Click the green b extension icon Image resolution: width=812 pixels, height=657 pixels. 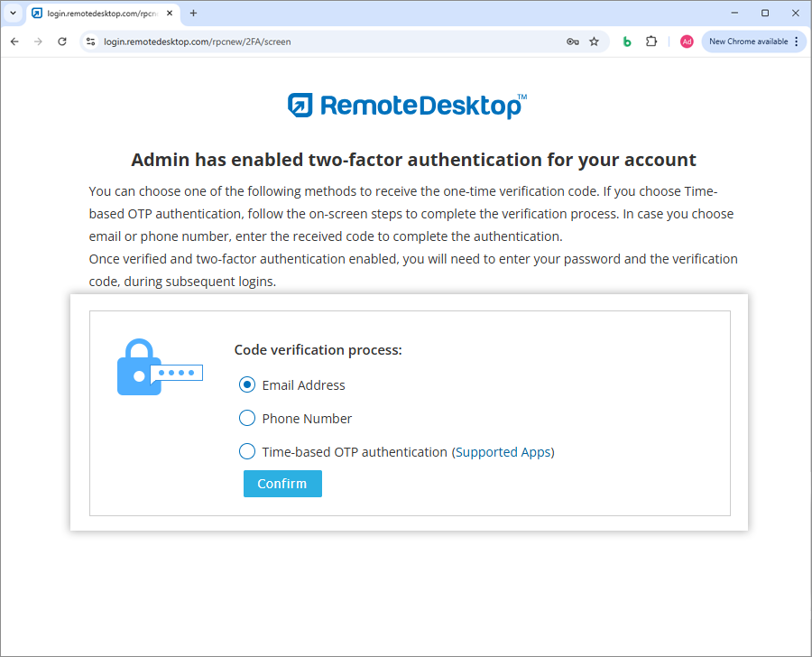[627, 42]
